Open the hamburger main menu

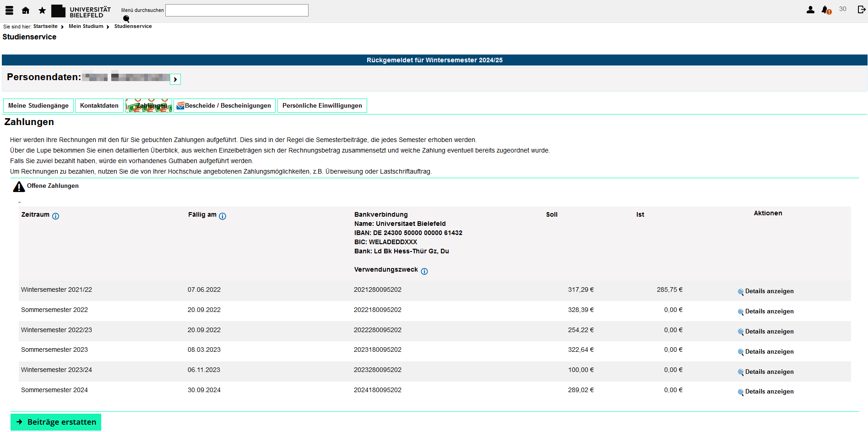tap(9, 10)
